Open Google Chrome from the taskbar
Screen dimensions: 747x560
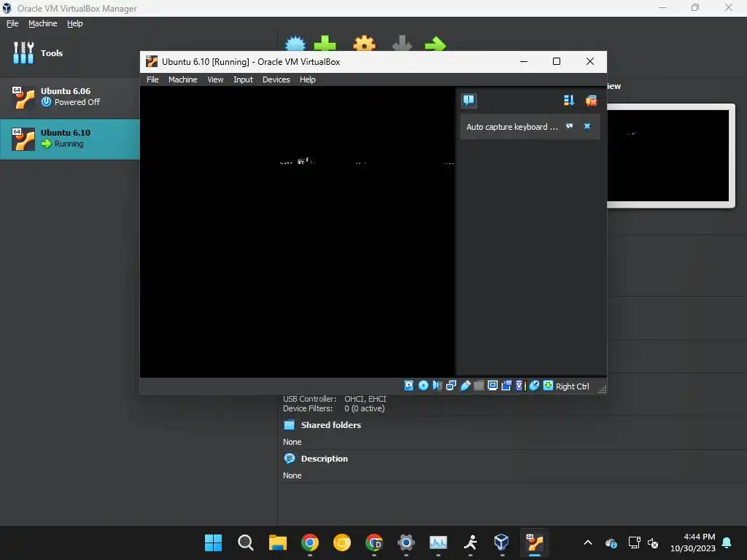(309, 542)
